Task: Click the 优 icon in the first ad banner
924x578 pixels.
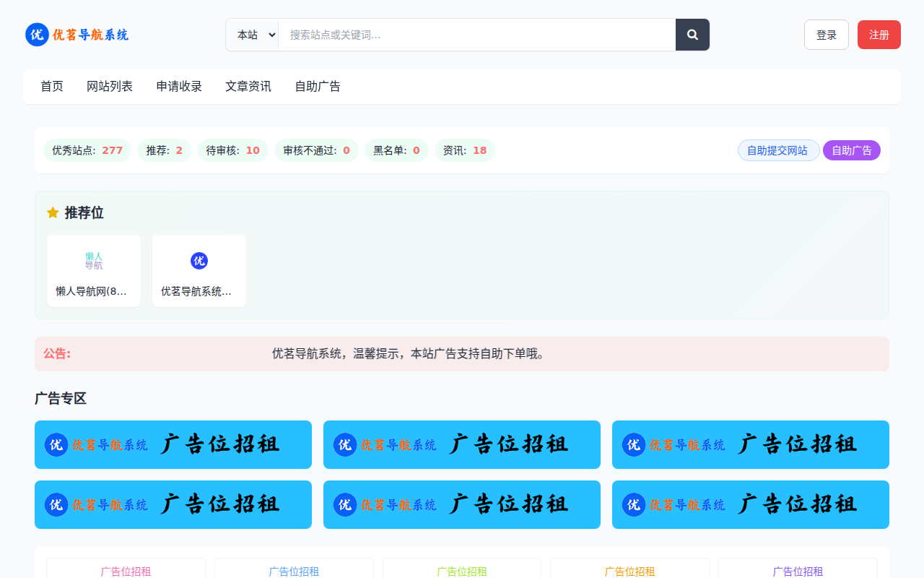Action: [x=56, y=445]
